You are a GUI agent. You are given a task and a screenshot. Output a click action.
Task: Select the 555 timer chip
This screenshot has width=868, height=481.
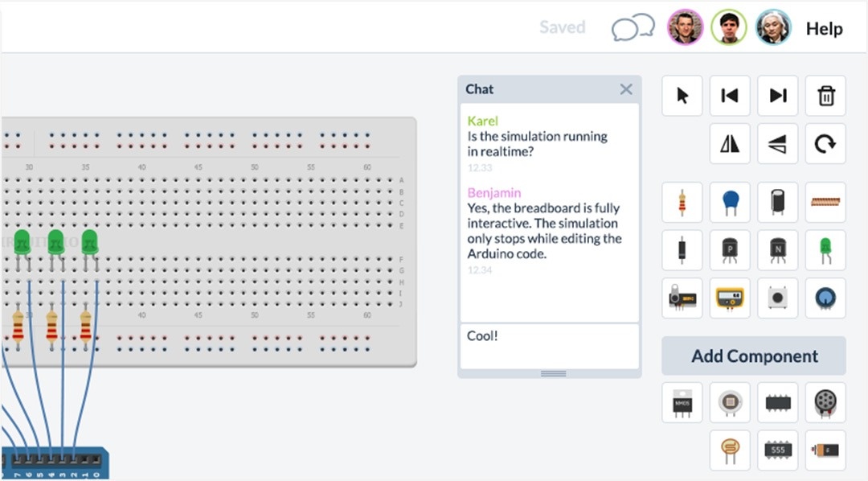click(778, 450)
